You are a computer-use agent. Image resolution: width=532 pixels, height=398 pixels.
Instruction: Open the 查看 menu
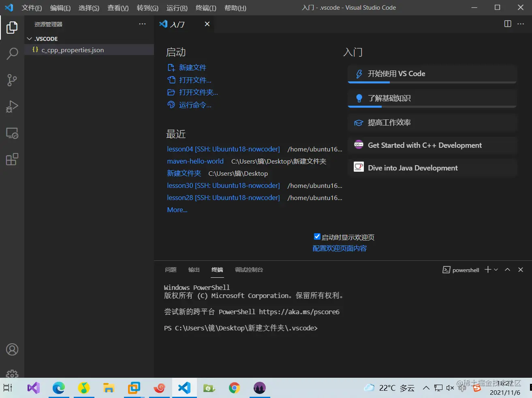point(118,8)
